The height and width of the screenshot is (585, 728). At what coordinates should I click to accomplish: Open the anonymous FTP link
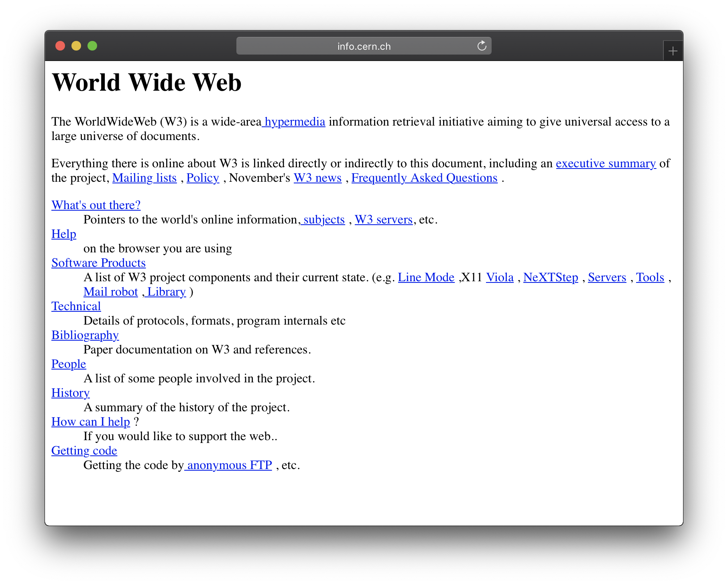[x=228, y=465]
